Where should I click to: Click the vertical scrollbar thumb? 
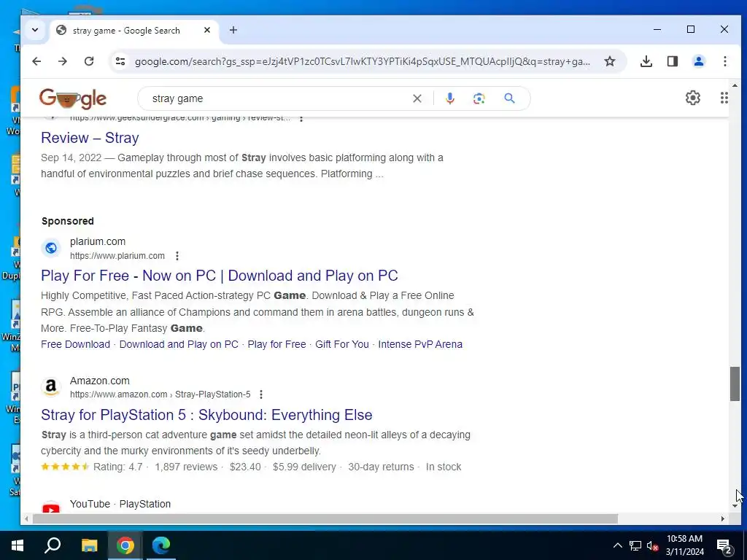[x=735, y=384]
